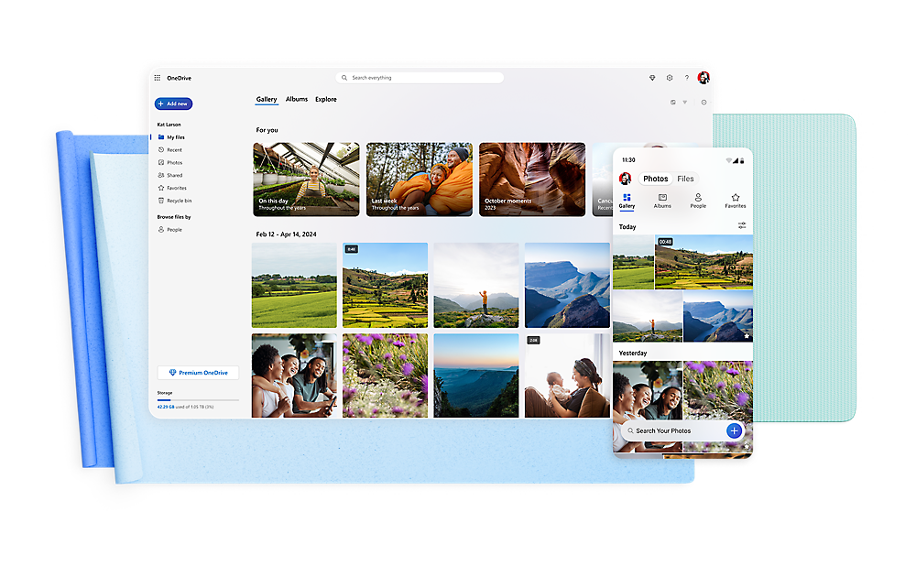916x588 pixels.
Task: Tap the blue plus button in the mobile app
Action: pos(735,431)
